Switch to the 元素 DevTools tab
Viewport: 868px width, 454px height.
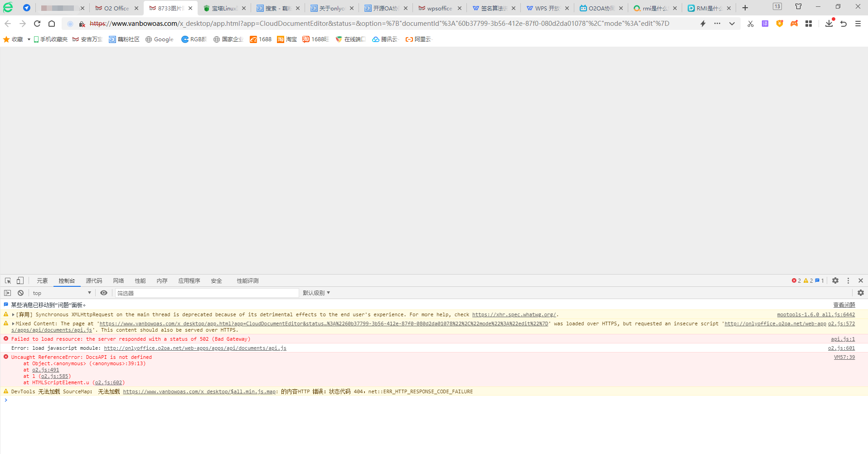point(42,280)
